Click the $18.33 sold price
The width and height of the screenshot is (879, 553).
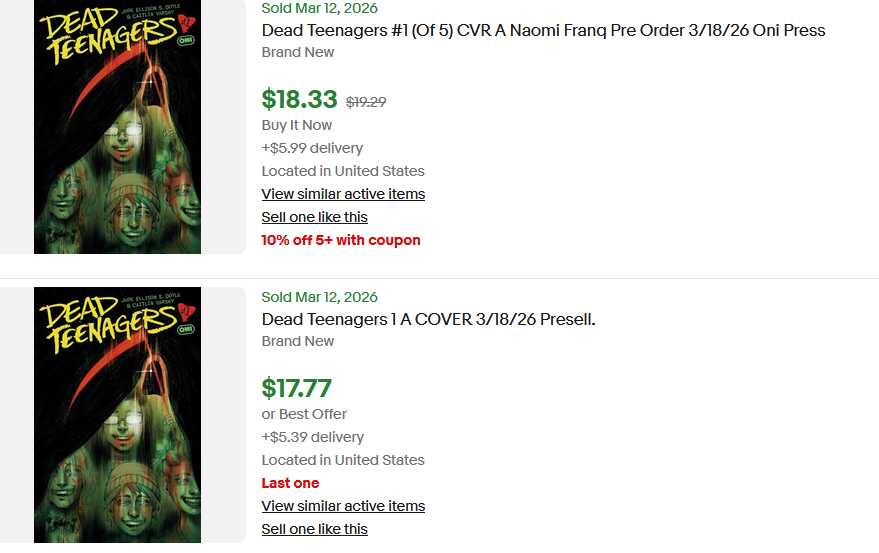tap(299, 99)
